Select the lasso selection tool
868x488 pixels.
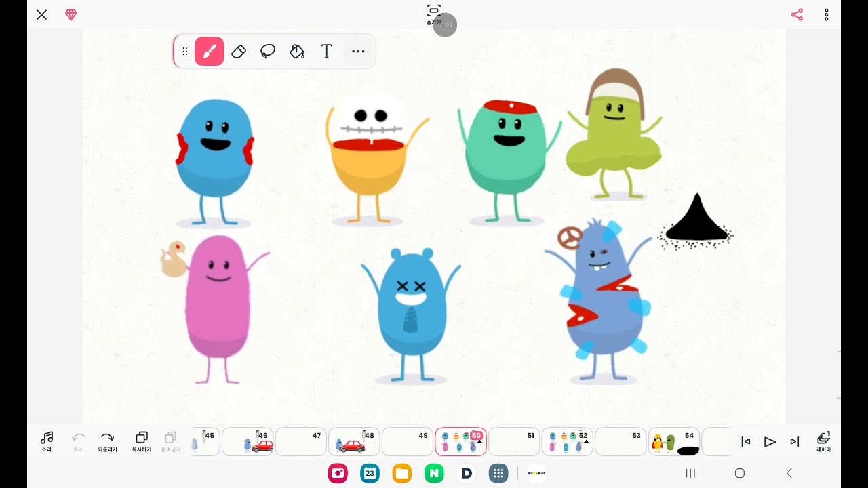[268, 52]
